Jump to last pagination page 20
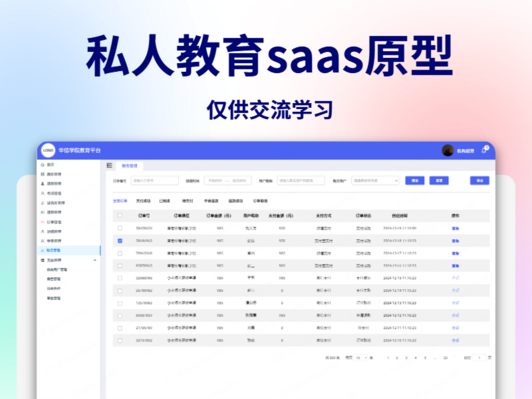 tap(445, 358)
